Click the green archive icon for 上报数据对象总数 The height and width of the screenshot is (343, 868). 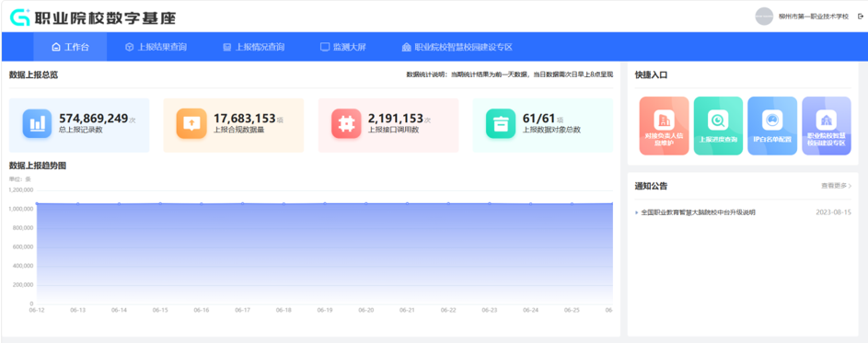point(501,123)
